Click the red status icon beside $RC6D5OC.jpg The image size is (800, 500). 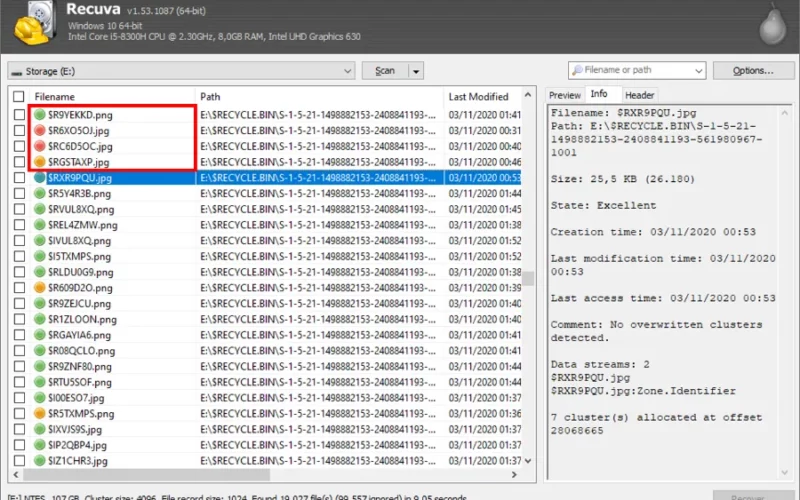click(x=40, y=146)
